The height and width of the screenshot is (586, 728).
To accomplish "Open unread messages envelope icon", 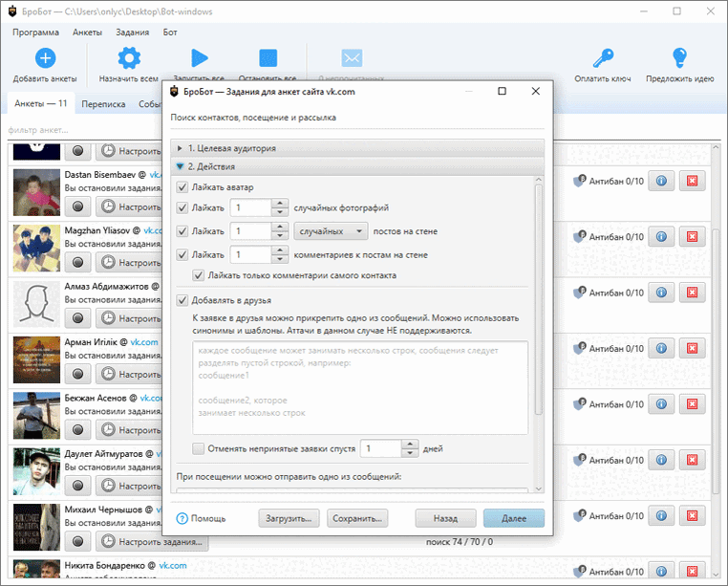I will (352, 58).
